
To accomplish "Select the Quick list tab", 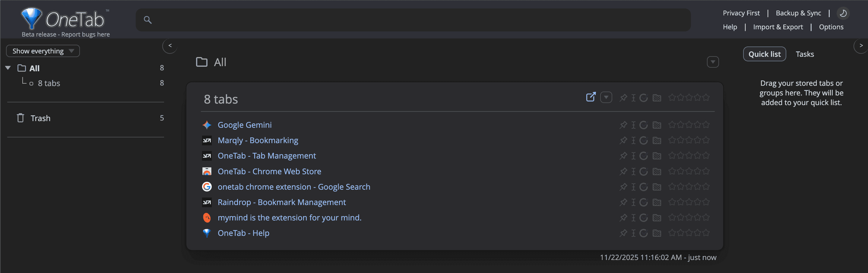I will [x=764, y=54].
